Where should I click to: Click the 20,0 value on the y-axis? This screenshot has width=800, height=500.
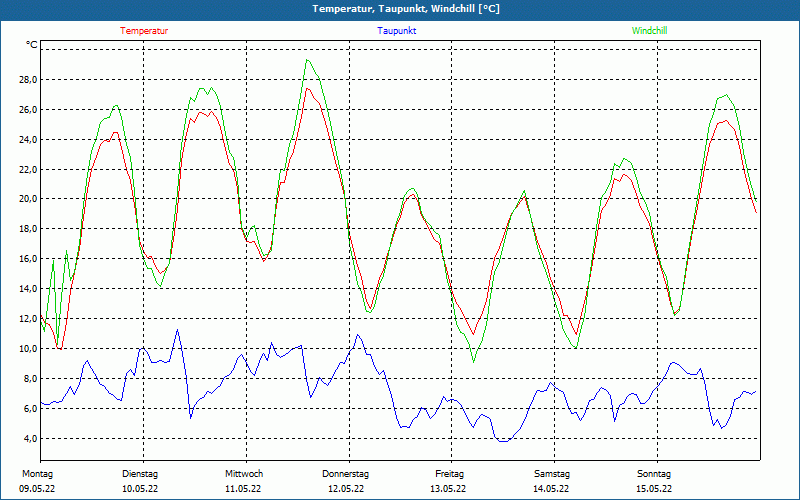point(27,199)
